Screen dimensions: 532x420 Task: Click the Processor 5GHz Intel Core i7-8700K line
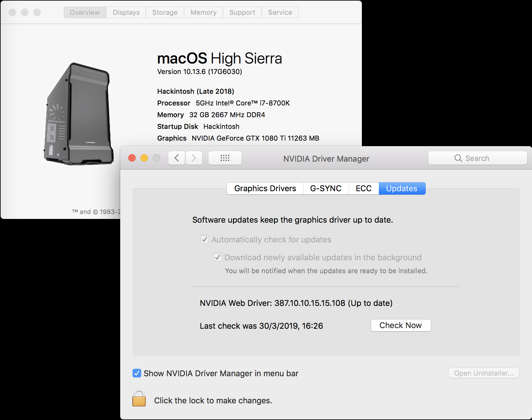(x=223, y=103)
